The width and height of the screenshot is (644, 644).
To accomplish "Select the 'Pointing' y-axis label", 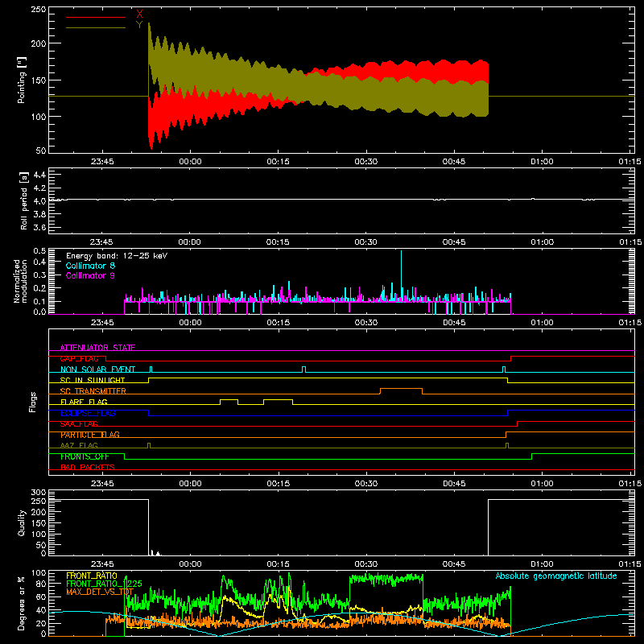I will pyautogui.click(x=22, y=80).
